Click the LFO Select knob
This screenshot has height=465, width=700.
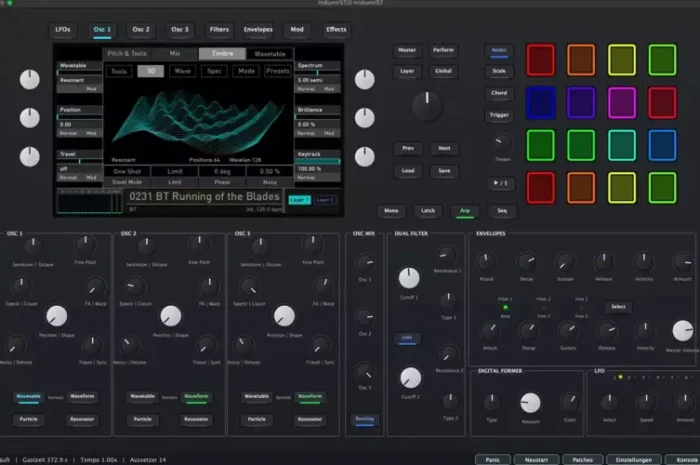click(x=609, y=403)
